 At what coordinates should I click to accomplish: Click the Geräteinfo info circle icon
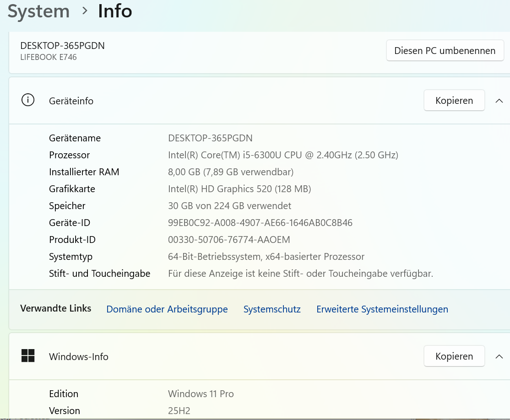[28, 100]
